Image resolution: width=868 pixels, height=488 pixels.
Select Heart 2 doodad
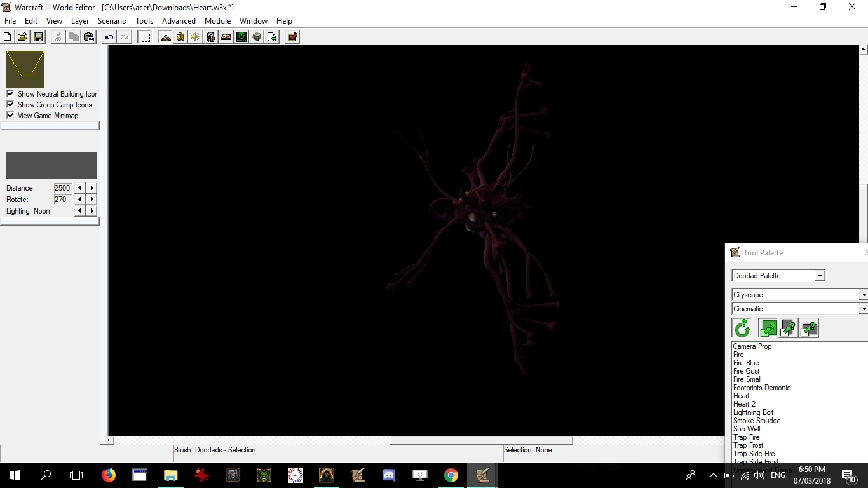click(744, 404)
